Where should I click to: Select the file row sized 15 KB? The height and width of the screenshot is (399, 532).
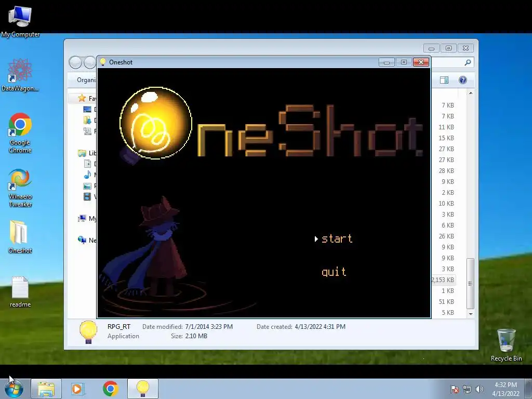coord(446,138)
